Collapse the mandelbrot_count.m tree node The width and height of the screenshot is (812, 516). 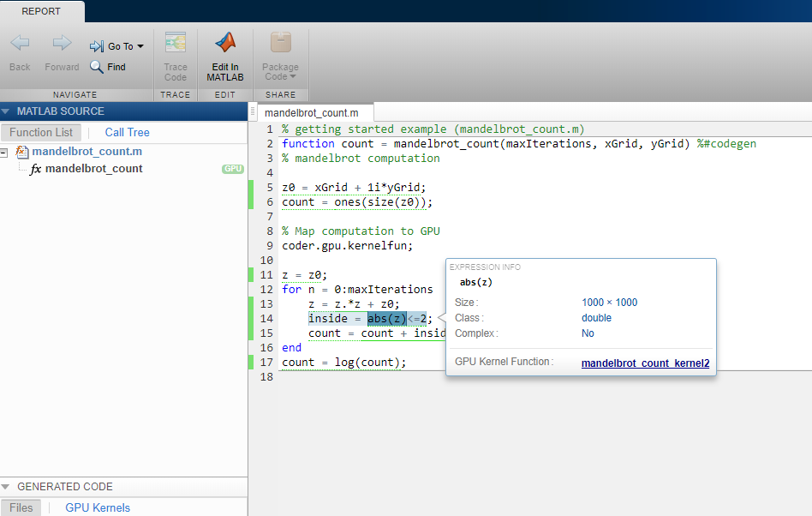point(4,153)
